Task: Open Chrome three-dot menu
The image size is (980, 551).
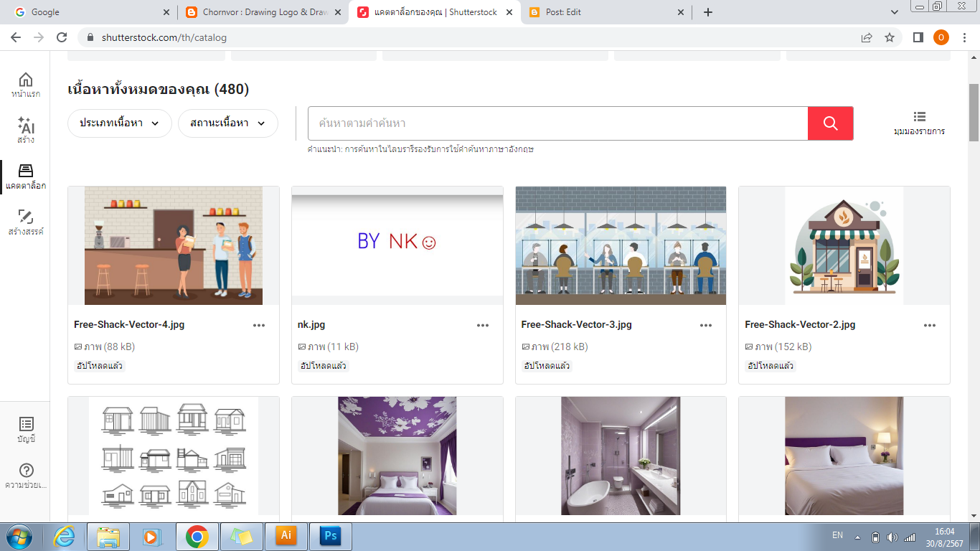Action: pyautogui.click(x=964, y=37)
